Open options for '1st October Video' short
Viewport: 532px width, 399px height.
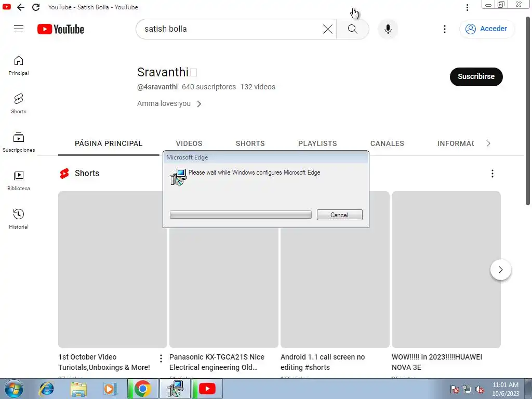(161, 358)
